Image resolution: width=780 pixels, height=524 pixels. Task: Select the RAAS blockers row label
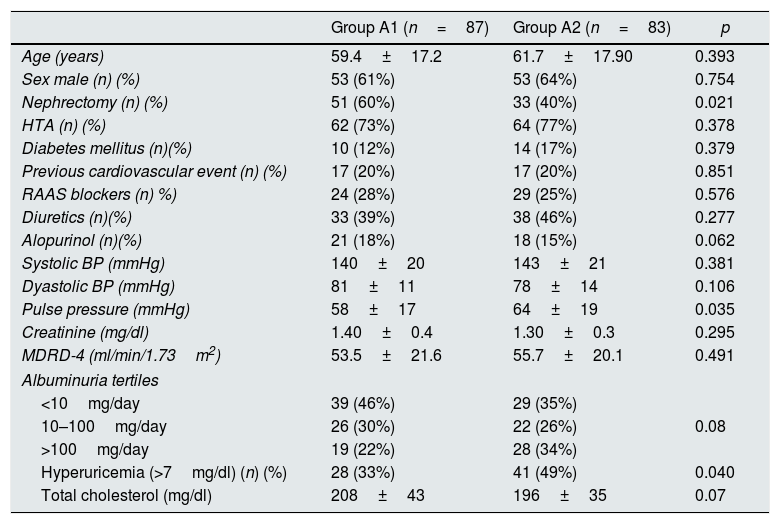(99, 194)
